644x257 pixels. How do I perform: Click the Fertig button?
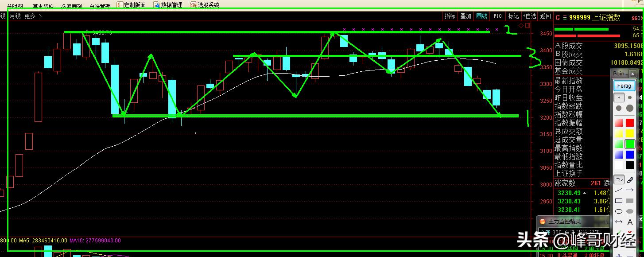[x=624, y=86]
